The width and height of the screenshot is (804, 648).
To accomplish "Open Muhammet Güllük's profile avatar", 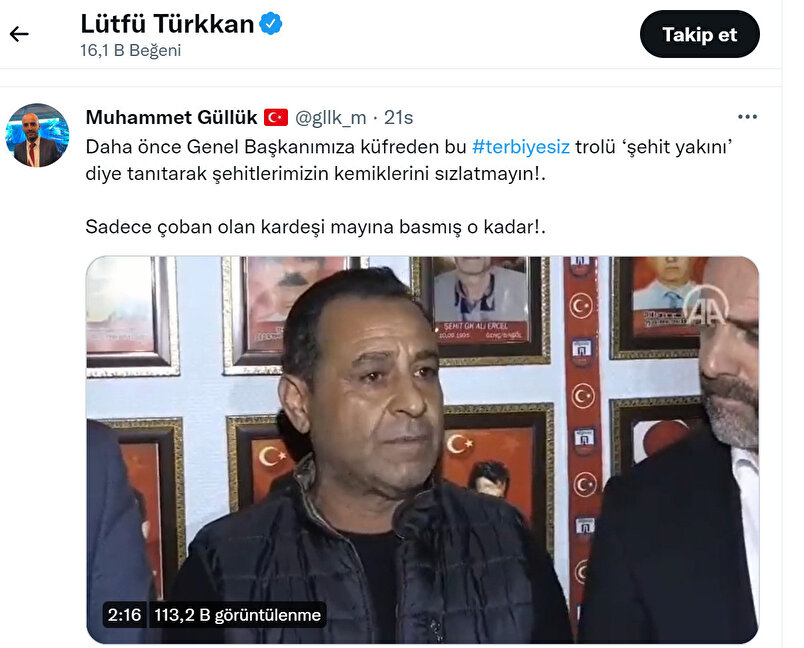I will pyautogui.click(x=37, y=135).
